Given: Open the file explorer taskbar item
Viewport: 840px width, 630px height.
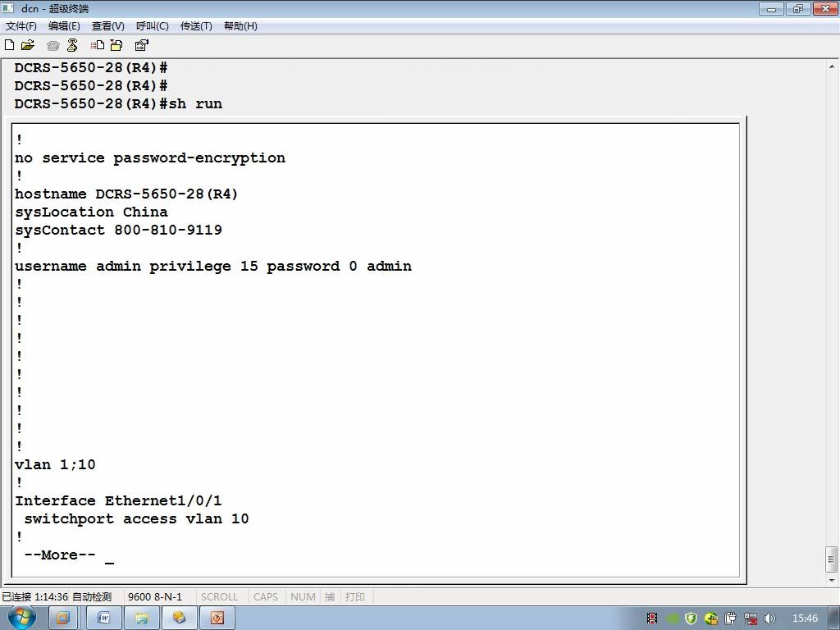Looking at the screenshot, I should pyautogui.click(x=141, y=619).
